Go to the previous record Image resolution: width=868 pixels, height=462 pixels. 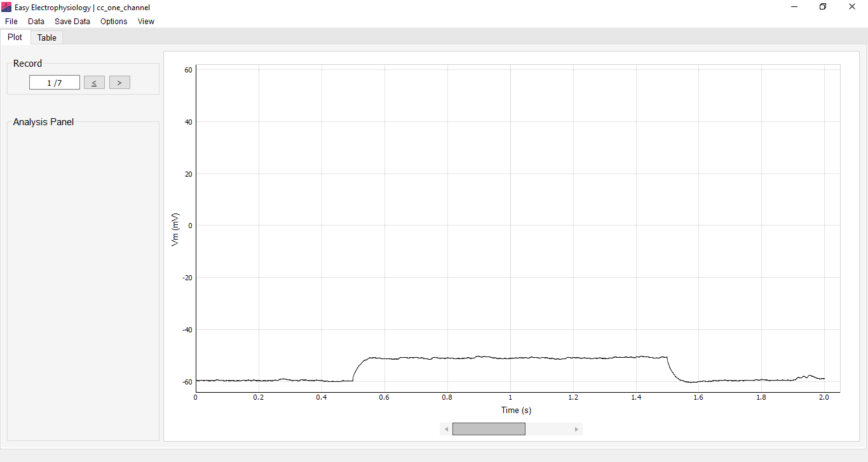coord(94,83)
